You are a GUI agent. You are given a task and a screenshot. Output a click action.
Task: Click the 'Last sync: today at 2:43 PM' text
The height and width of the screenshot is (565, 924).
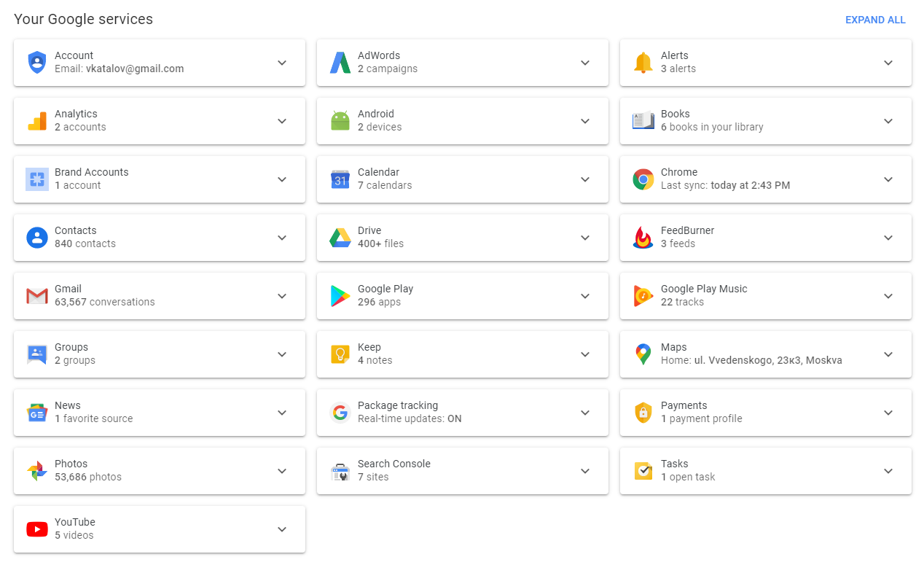click(726, 185)
